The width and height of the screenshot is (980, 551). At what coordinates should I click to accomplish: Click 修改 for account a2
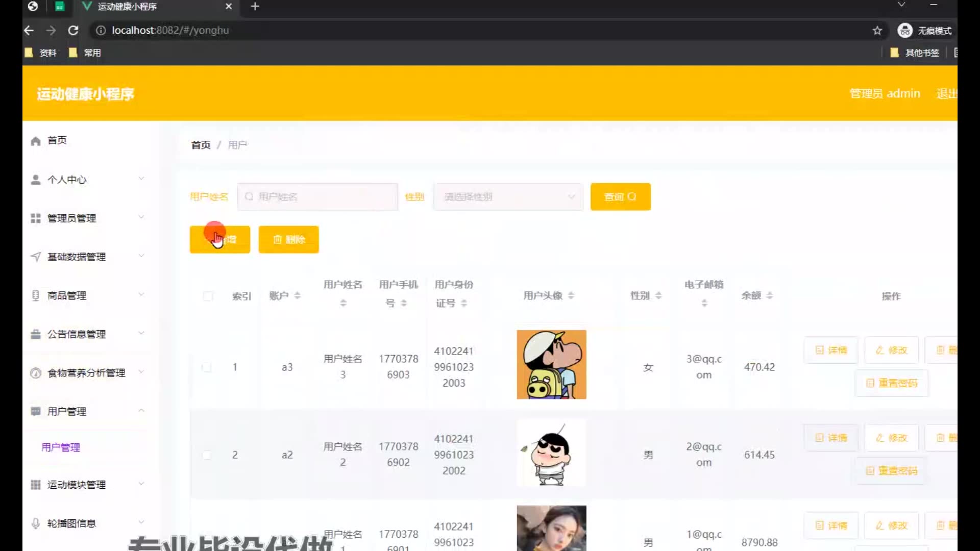[x=891, y=438]
